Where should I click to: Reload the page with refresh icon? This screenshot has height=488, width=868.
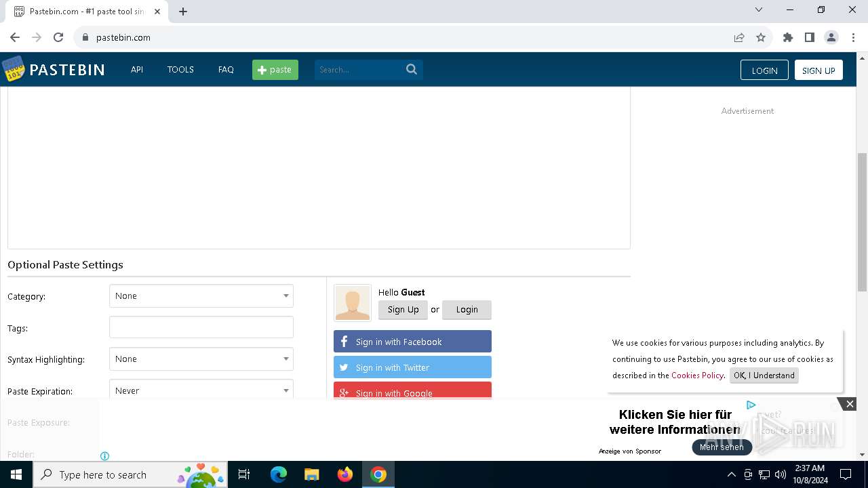click(x=58, y=37)
